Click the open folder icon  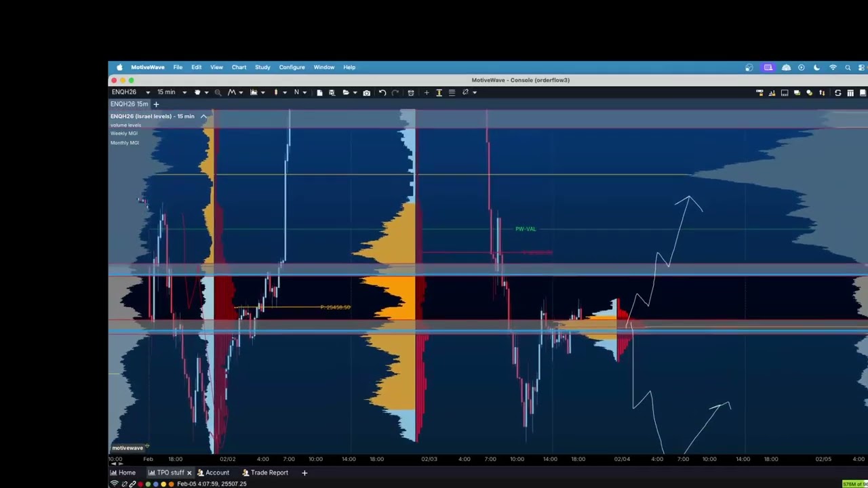346,93
